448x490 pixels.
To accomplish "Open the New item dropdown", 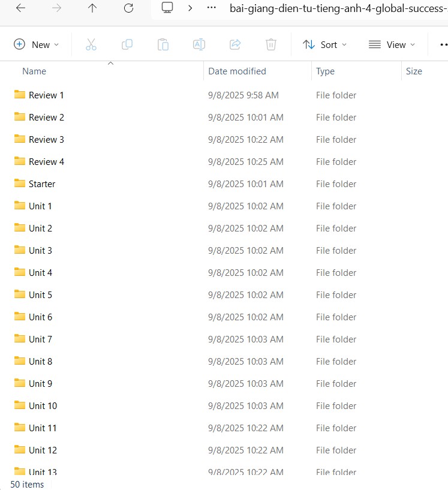I will pos(37,44).
